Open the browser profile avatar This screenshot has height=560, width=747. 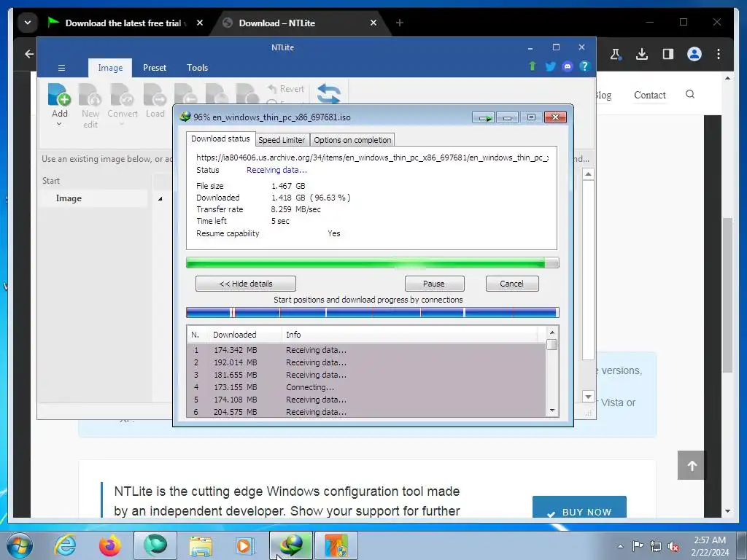click(x=694, y=54)
